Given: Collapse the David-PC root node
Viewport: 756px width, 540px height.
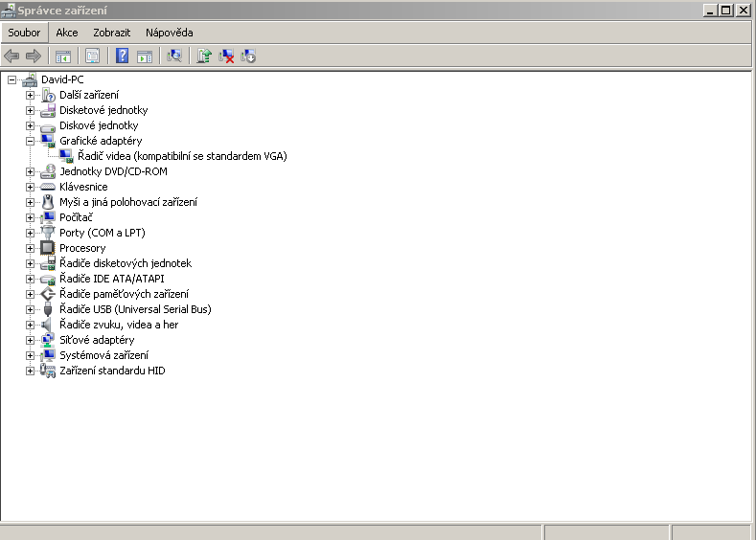Looking at the screenshot, I should (x=12, y=79).
